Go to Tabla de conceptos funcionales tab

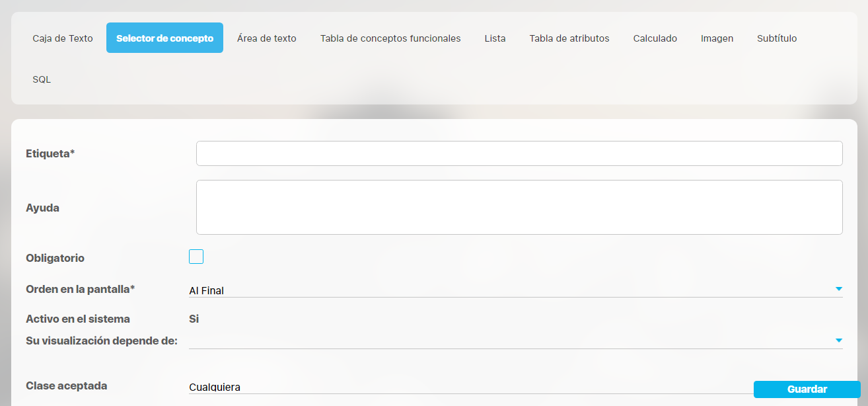390,38
